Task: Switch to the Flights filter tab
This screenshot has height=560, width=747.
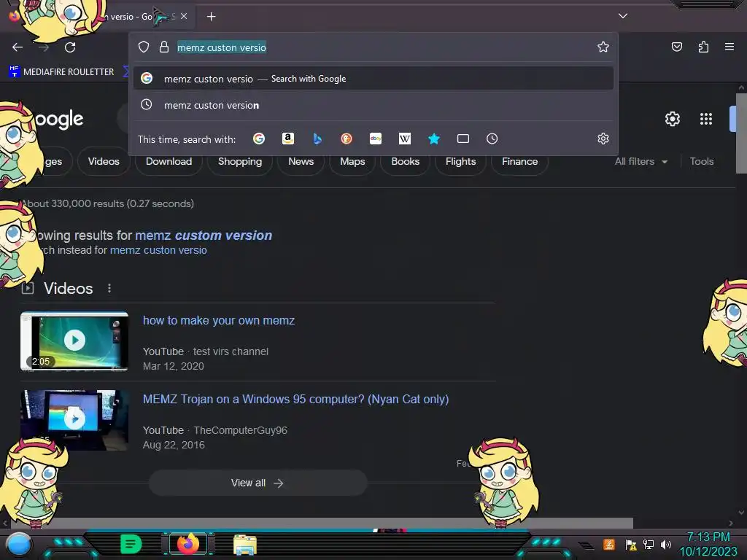Action: (460, 161)
